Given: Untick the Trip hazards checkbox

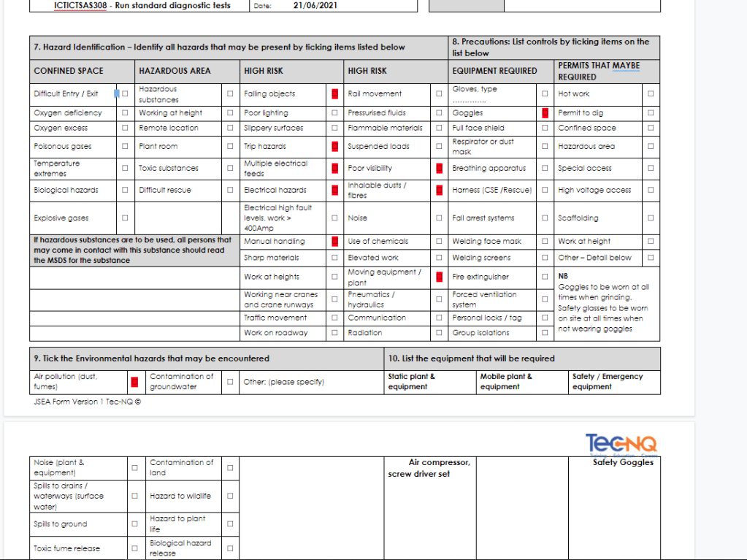Looking at the screenshot, I should point(334,146).
